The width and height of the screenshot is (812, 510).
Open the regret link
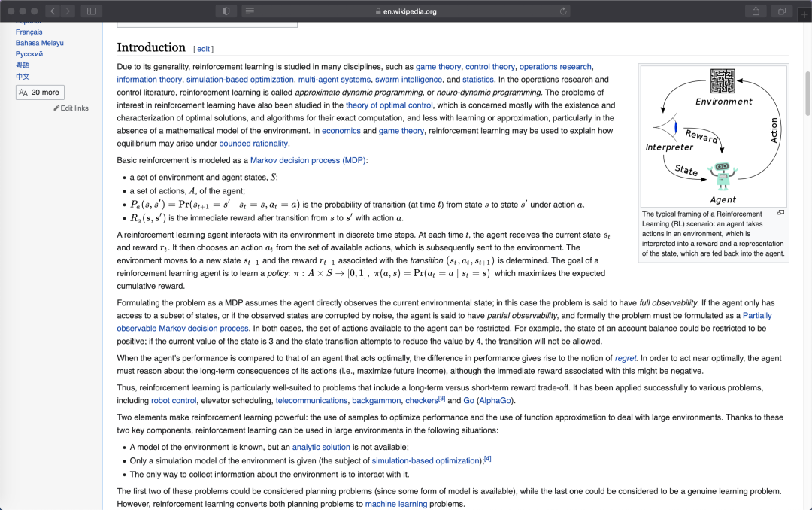point(626,358)
